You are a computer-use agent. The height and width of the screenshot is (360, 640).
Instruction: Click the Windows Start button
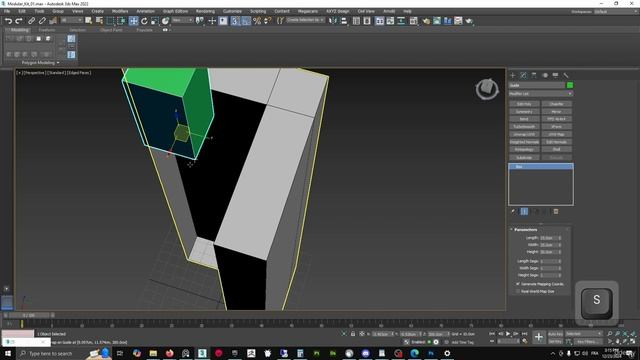point(7,353)
